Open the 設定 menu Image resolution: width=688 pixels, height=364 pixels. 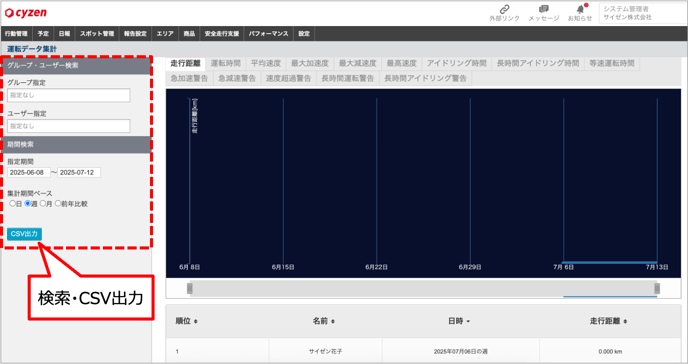tap(304, 34)
